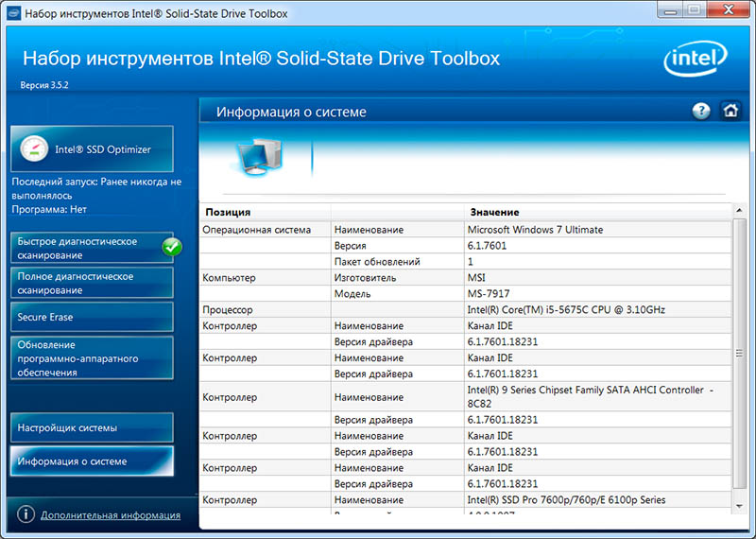Open Обновление программно-аппаратного обеспечения
756x539 pixels.
(x=92, y=358)
